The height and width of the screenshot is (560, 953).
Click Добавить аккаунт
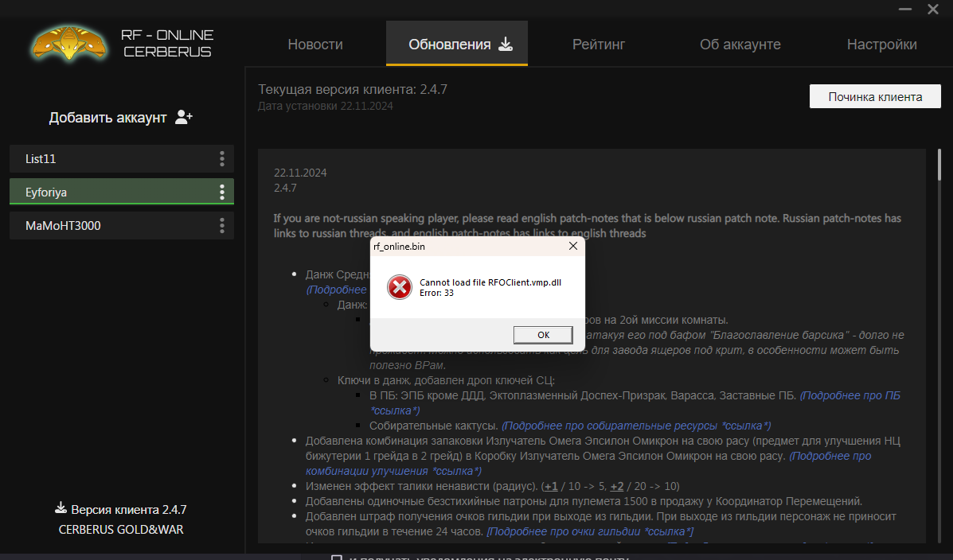coord(121,117)
